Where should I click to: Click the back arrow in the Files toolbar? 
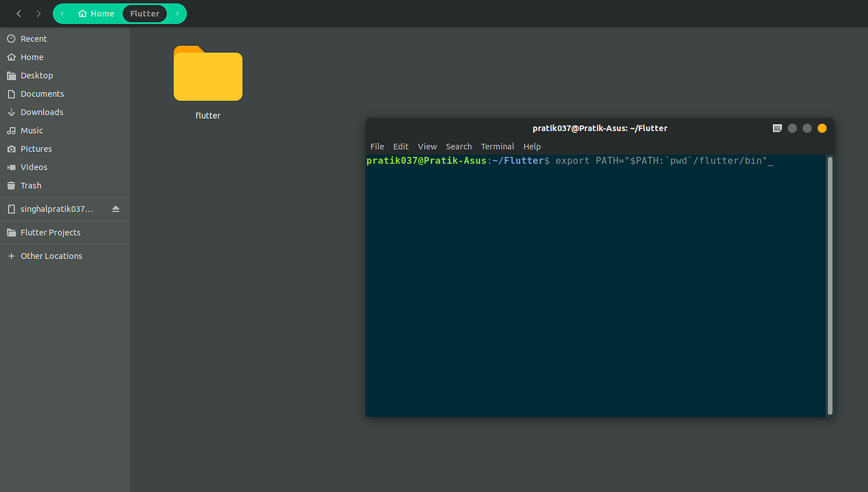(19, 13)
